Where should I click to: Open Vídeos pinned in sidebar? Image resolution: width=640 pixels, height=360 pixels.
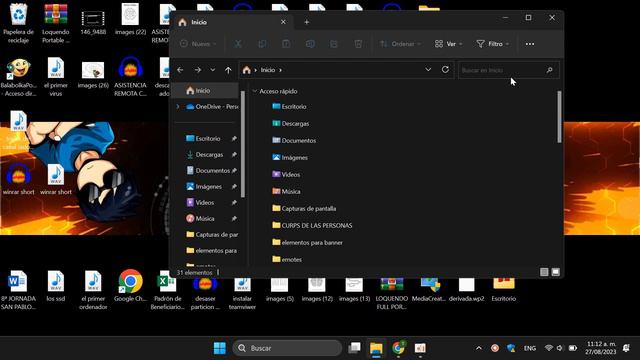[x=204, y=202]
